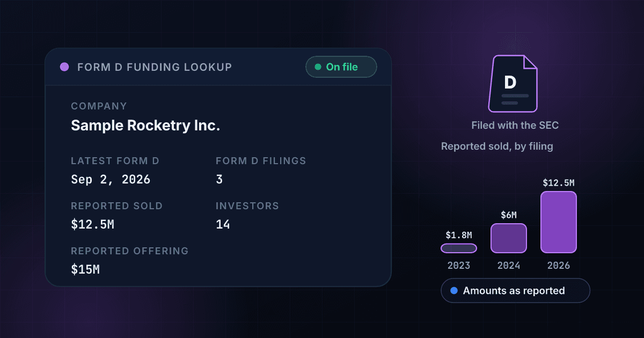Select the 2026 bar in the chart
Image resolution: width=644 pixels, height=338 pixels.
coord(559,222)
